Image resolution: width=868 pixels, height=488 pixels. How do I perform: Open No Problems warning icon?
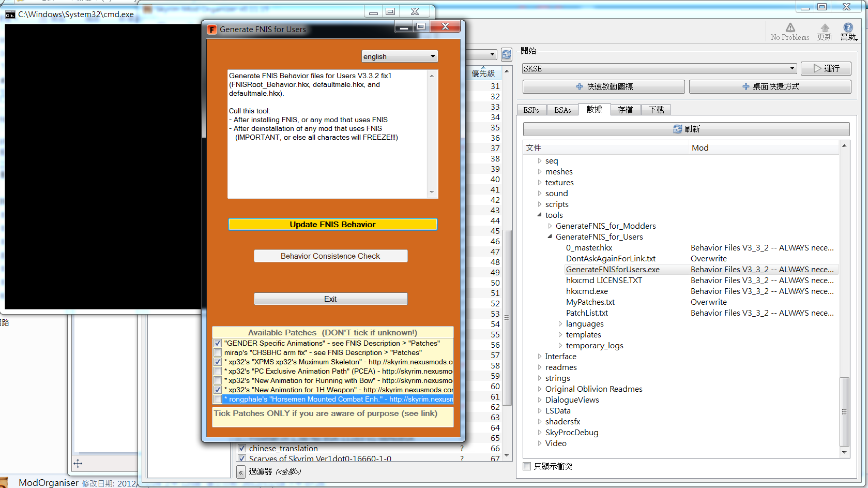(x=790, y=27)
